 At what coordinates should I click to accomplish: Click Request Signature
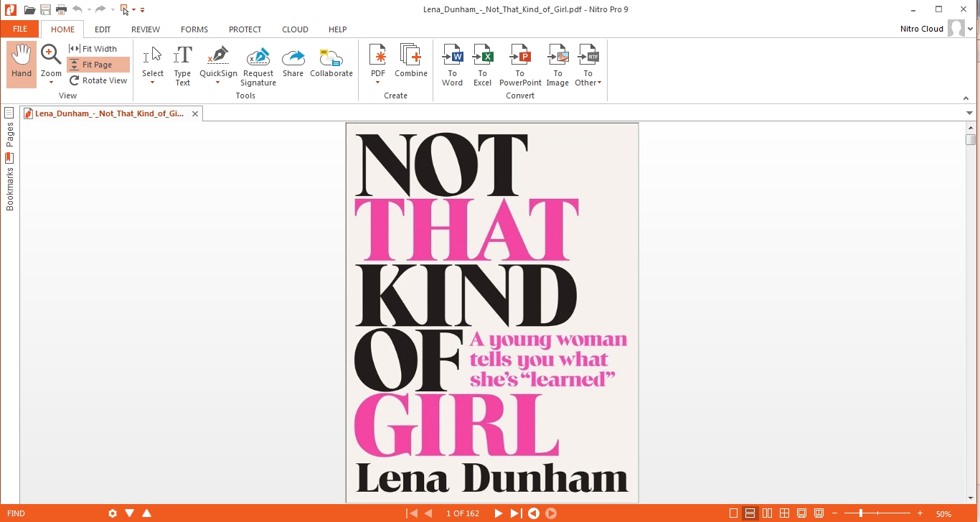[x=258, y=66]
